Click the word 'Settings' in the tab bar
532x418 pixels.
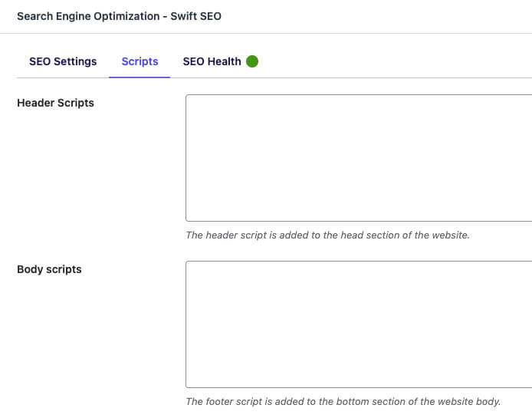point(75,62)
